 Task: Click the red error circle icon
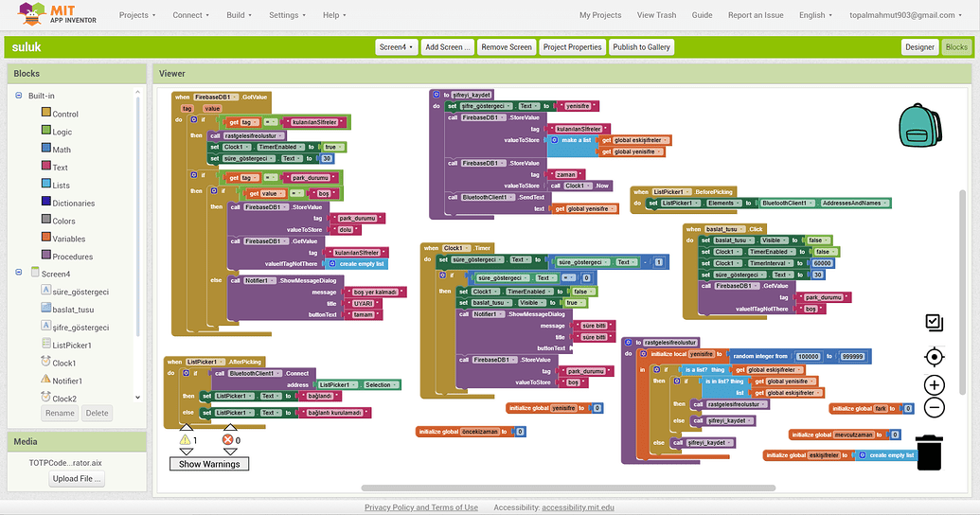click(228, 440)
